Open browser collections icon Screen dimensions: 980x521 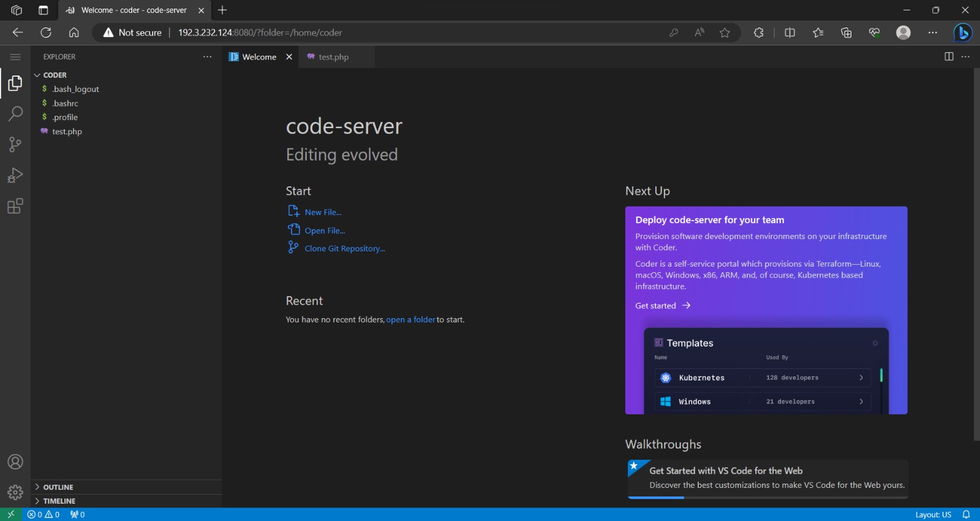[x=846, y=32]
